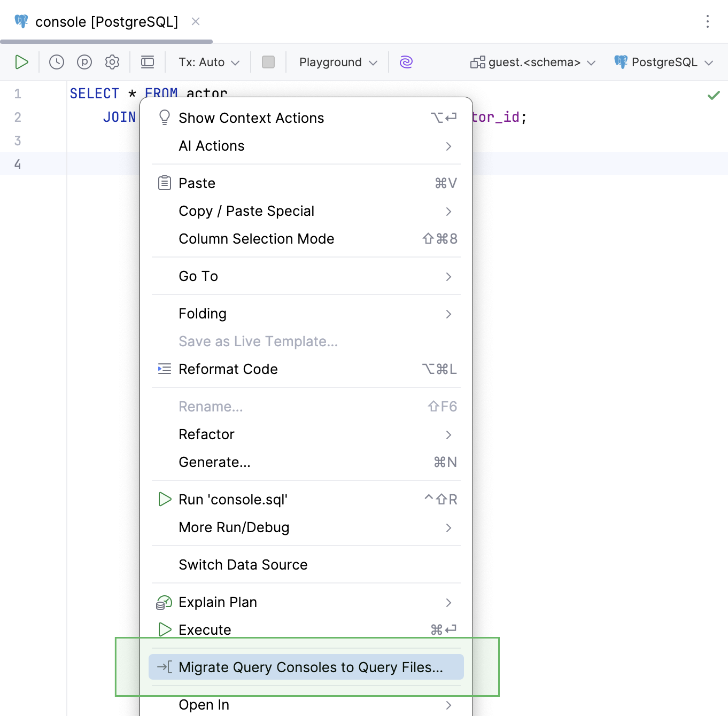Image resolution: width=728 pixels, height=716 pixels.
Task: Open query history via the clock icon
Action: (x=56, y=62)
